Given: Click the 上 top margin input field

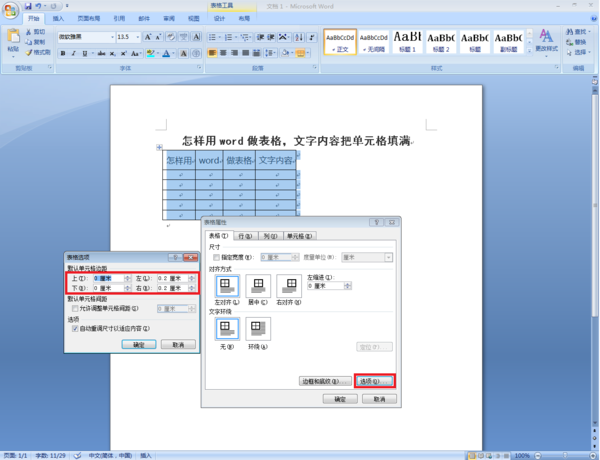Looking at the screenshot, I should [x=108, y=278].
